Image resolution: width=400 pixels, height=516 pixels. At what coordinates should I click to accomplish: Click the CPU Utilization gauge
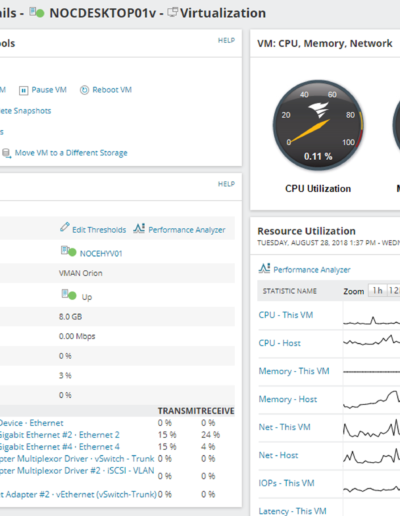318,125
